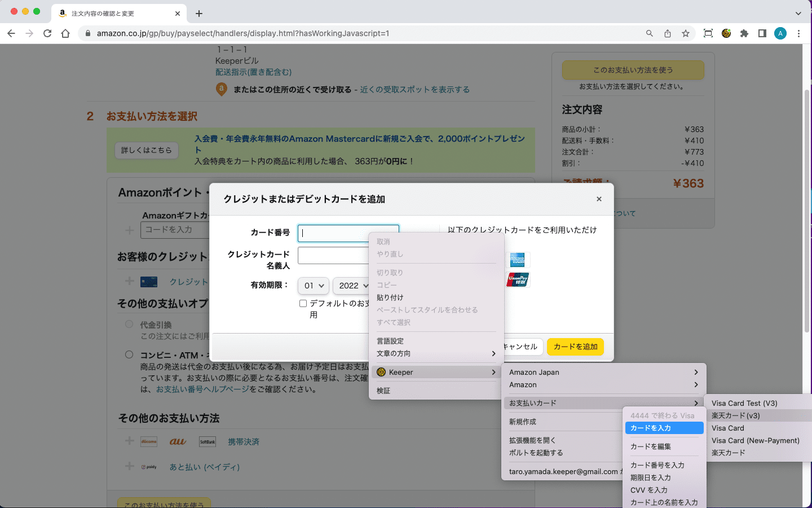Image resolution: width=812 pixels, height=508 pixels.
Task: Open the nearby pickup spots link
Action: click(414, 90)
